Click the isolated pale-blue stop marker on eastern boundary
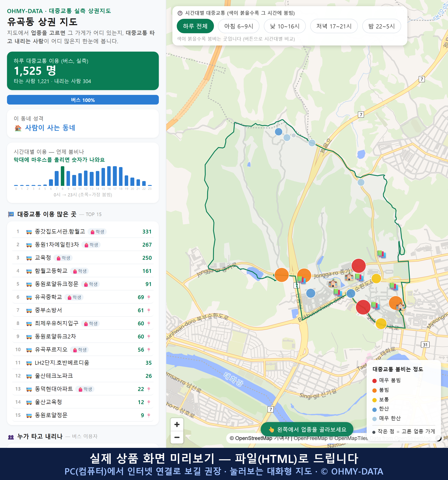This screenshot has width=448, height=480. click(361, 182)
